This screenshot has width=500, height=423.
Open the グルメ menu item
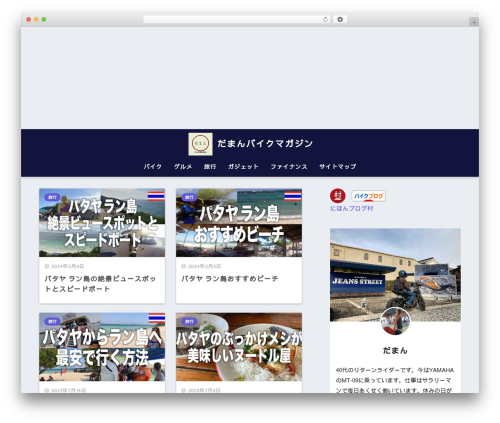(x=183, y=166)
